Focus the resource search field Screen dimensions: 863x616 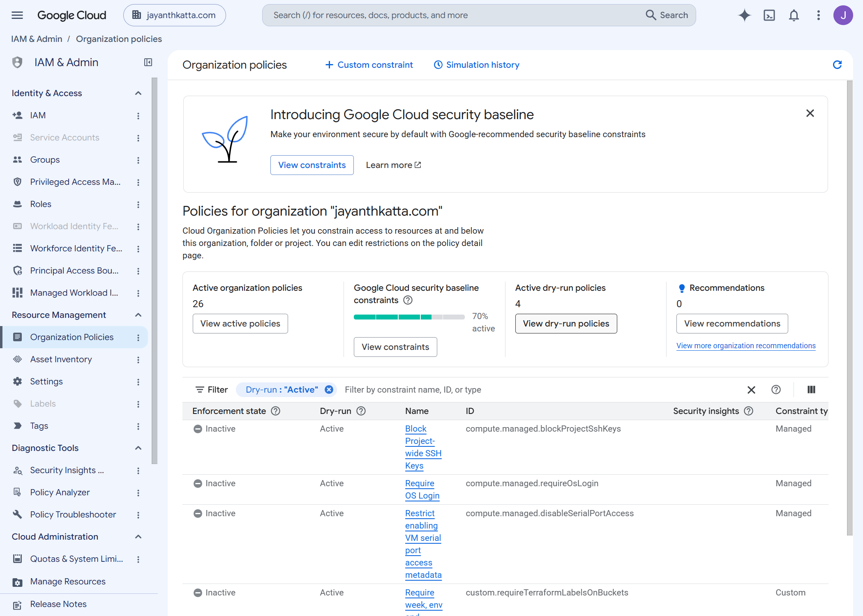(452, 15)
